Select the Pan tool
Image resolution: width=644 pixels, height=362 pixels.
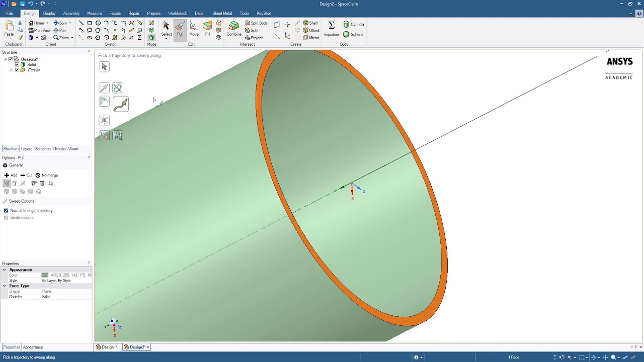(x=59, y=30)
